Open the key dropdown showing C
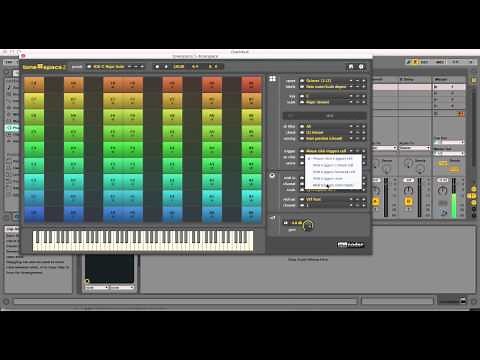The image size is (480, 360). coord(325,96)
